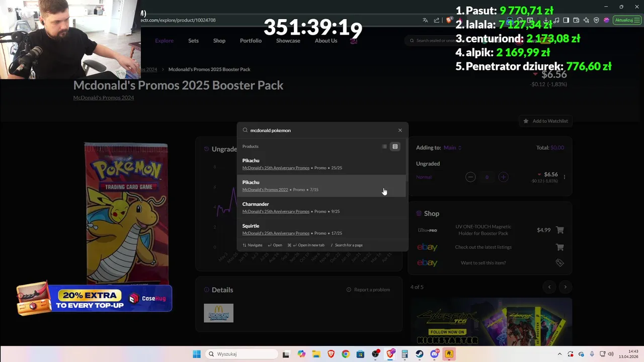Image resolution: width=644 pixels, height=362 pixels.
Task: Expand the system tray hidden icons chevron
Action: pos(559,354)
